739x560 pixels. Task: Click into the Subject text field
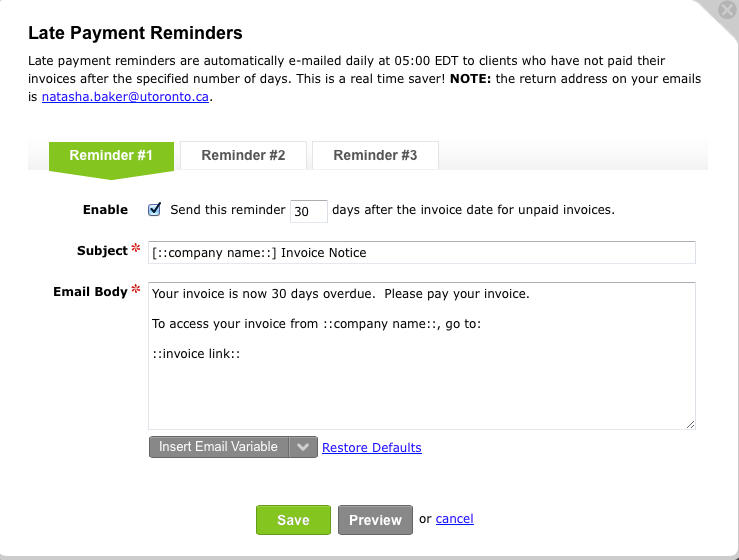click(x=422, y=253)
